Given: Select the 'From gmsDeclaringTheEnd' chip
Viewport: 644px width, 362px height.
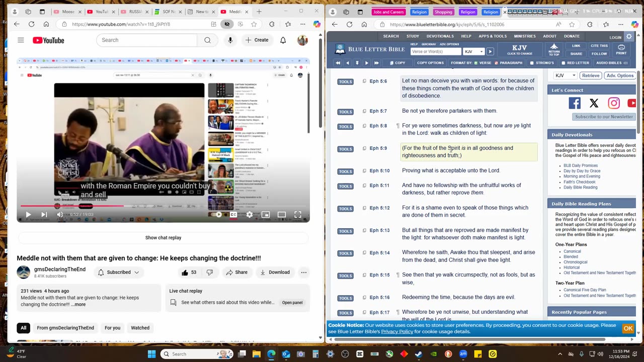Looking at the screenshot, I should click(x=65, y=328).
